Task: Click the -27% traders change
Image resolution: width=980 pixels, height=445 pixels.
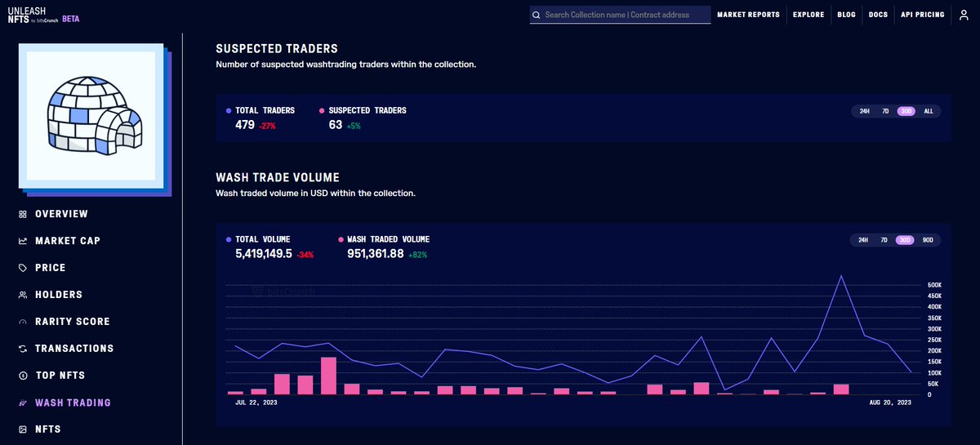Action: [x=268, y=126]
